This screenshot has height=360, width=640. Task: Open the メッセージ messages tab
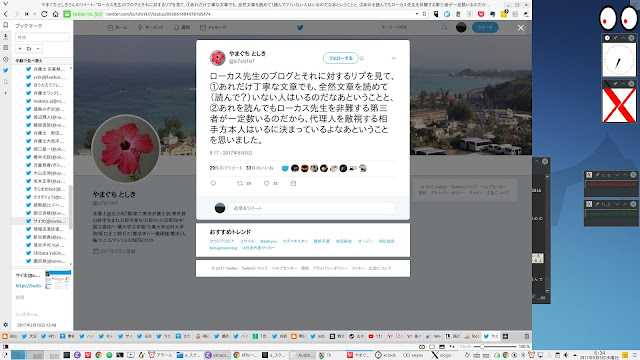(x=213, y=27)
